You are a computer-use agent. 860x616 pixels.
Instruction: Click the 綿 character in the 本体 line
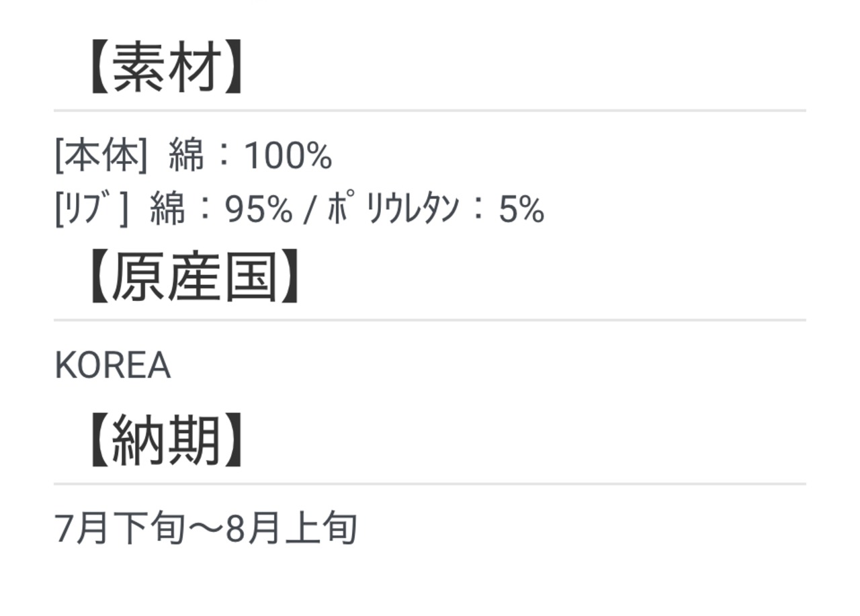186,157
